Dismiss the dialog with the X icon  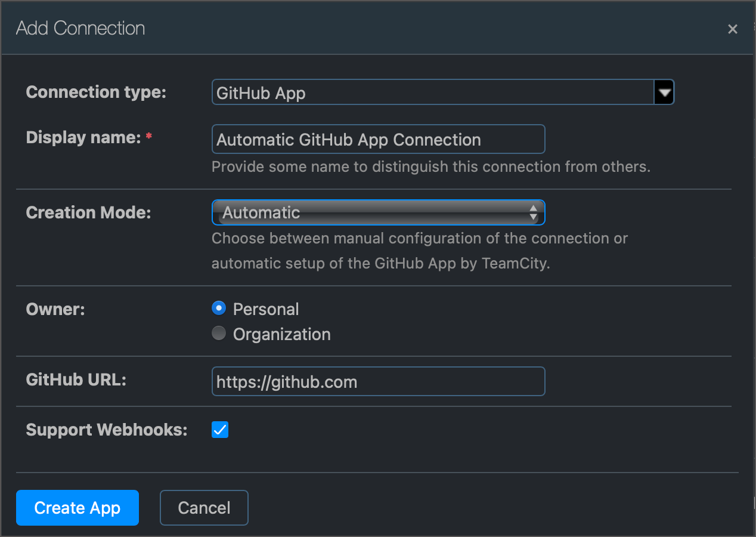(732, 29)
